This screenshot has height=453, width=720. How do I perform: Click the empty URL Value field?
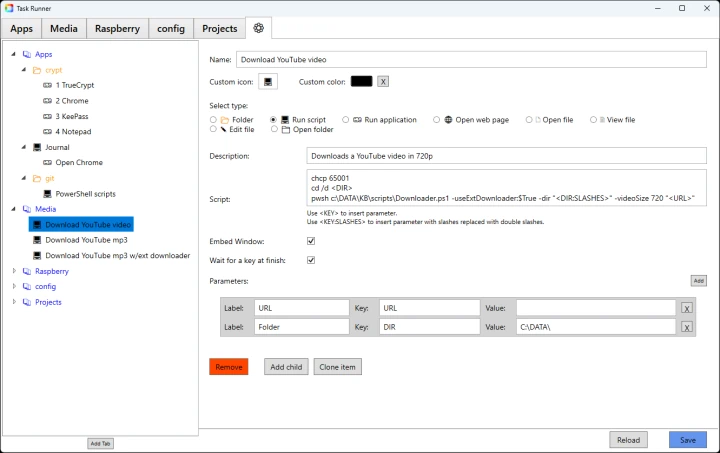(x=596, y=308)
